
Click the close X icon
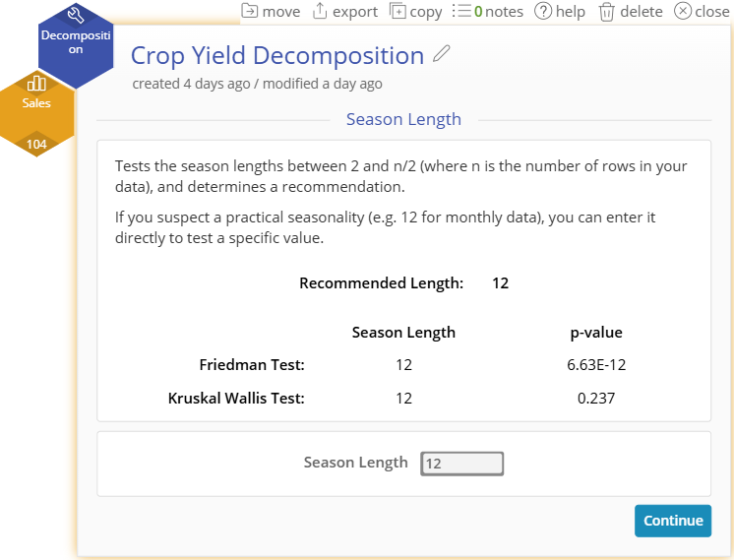point(683,11)
